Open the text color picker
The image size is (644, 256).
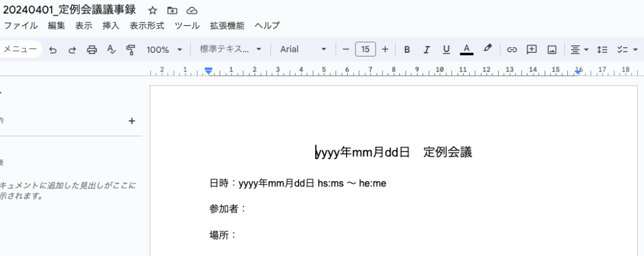click(466, 49)
